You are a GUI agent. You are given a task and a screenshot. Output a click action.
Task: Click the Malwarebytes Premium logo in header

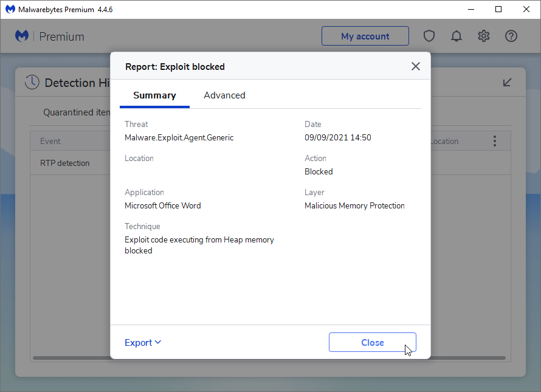[22, 36]
